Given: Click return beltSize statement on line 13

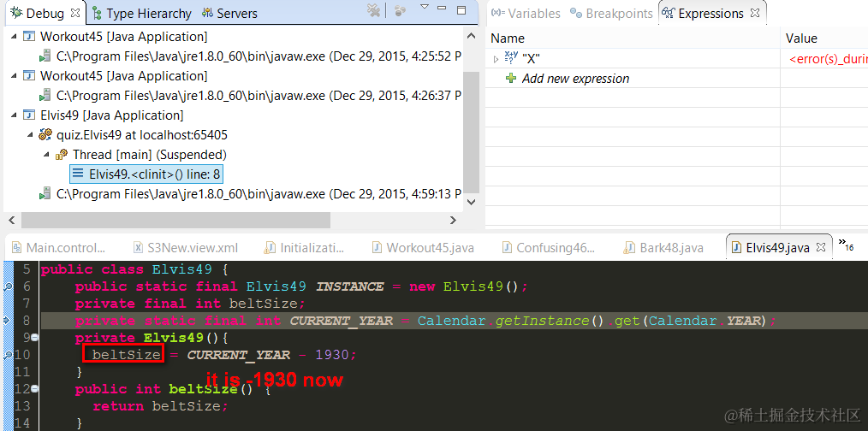Looking at the screenshot, I should tap(161, 406).
